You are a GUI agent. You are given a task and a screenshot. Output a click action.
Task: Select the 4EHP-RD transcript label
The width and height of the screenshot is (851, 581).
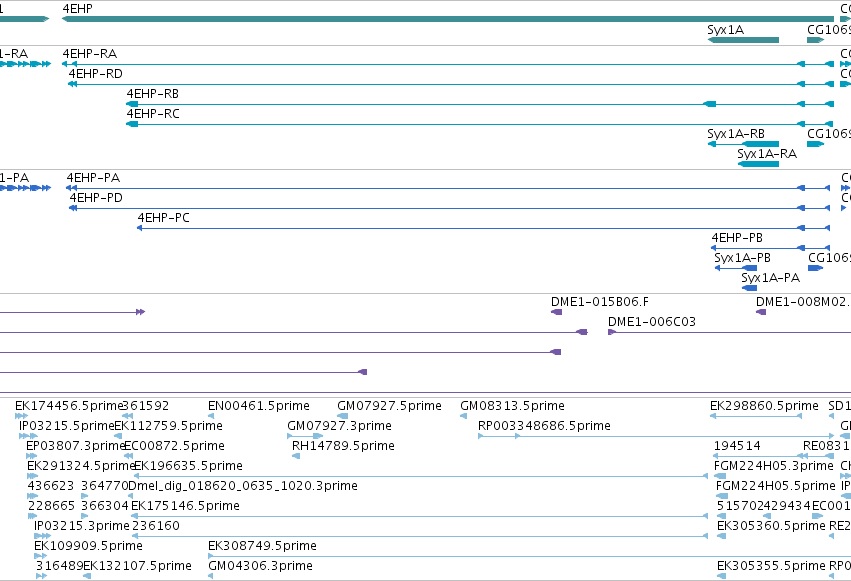tap(96, 74)
